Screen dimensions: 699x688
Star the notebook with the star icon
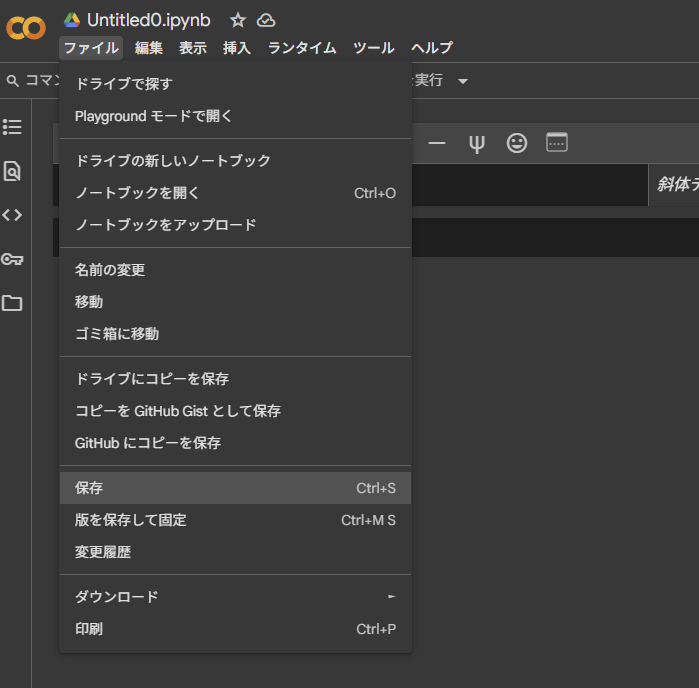[237, 20]
